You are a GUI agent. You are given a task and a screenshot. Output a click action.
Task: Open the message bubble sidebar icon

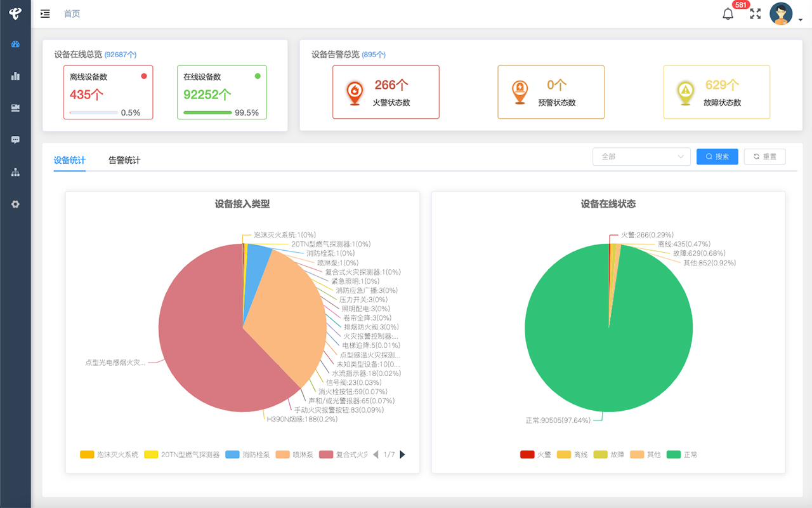15,140
